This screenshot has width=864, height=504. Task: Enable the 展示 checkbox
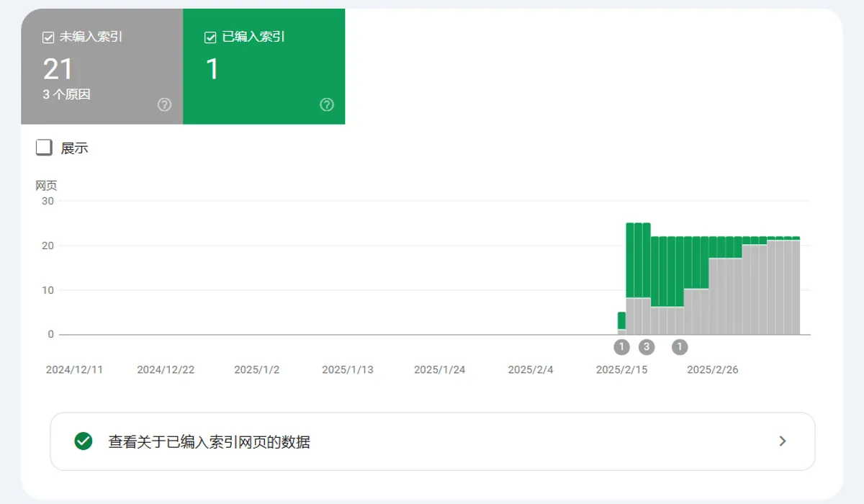tap(44, 148)
